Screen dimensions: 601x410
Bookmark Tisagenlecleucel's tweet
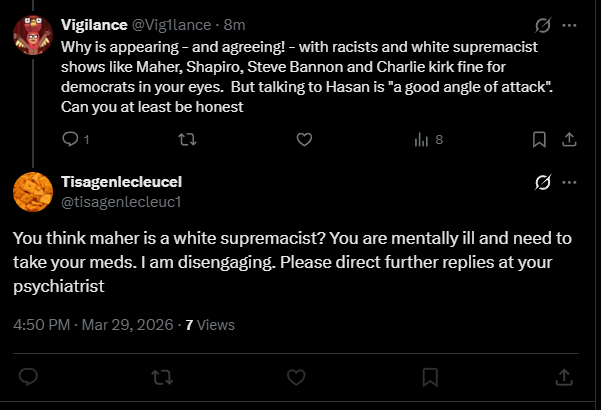click(x=430, y=377)
